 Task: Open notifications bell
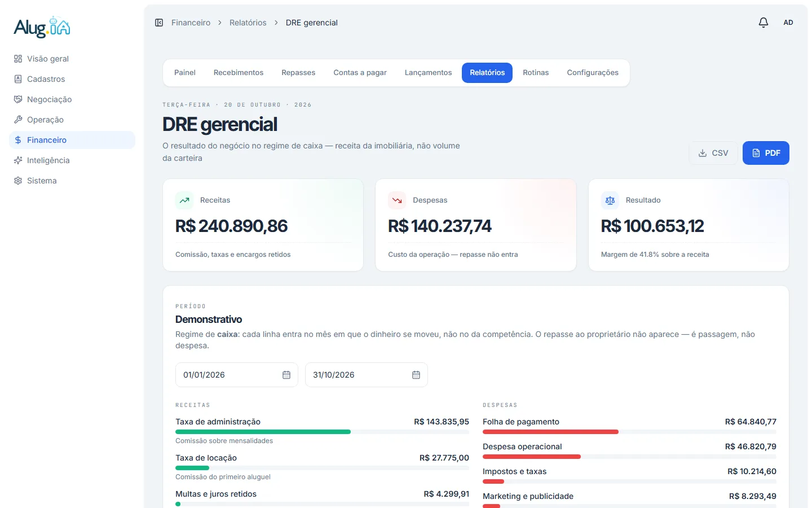(764, 23)
